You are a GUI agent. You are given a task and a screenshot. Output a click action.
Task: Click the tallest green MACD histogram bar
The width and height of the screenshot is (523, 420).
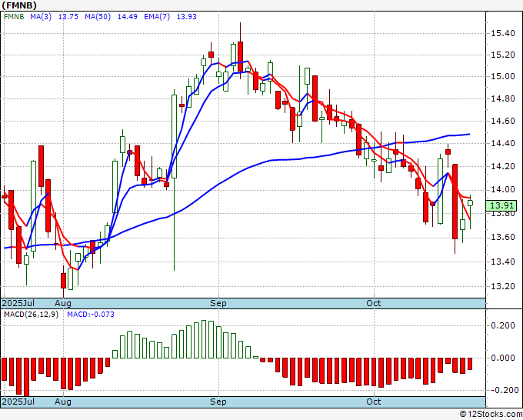(204, 339)
